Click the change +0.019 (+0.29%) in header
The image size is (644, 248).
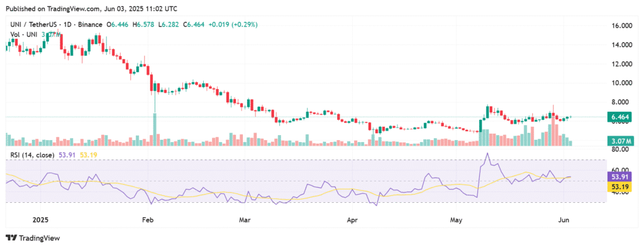(233, 24)
